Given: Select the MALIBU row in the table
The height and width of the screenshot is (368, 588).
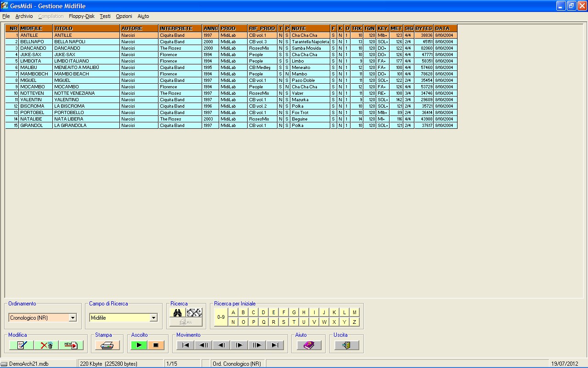Looking at the screenshot, I should coord(231,67).
